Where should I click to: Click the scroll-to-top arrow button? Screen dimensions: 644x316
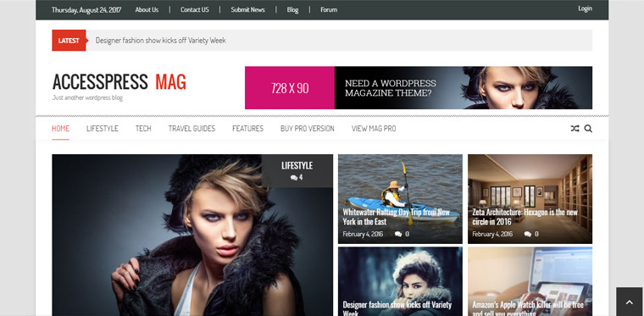coord(630,302)
